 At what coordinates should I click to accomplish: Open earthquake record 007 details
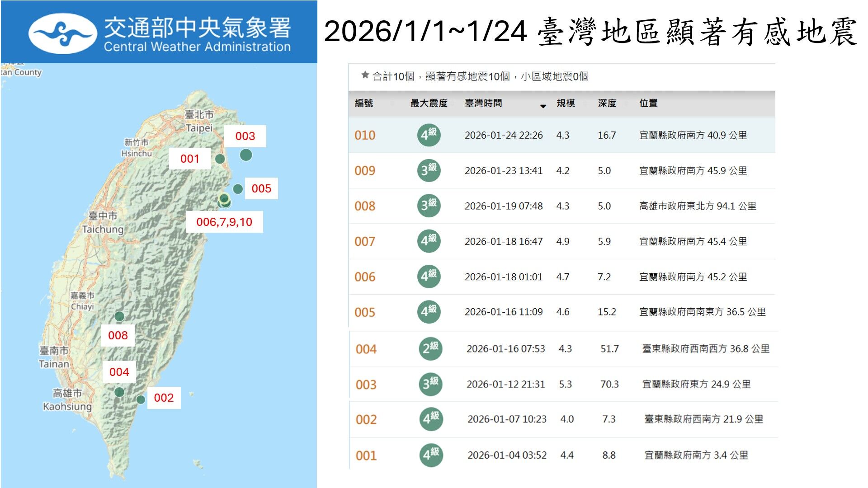pyautogui.click(x=364, y=241)
